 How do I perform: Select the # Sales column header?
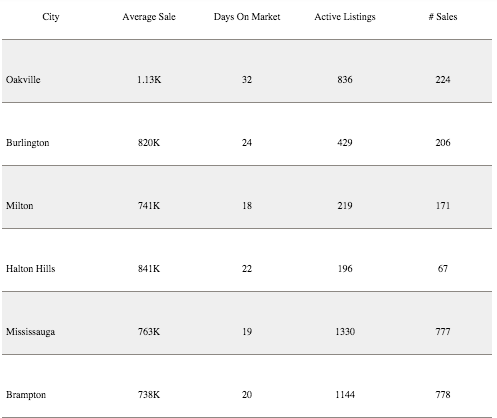pos(443,17)
